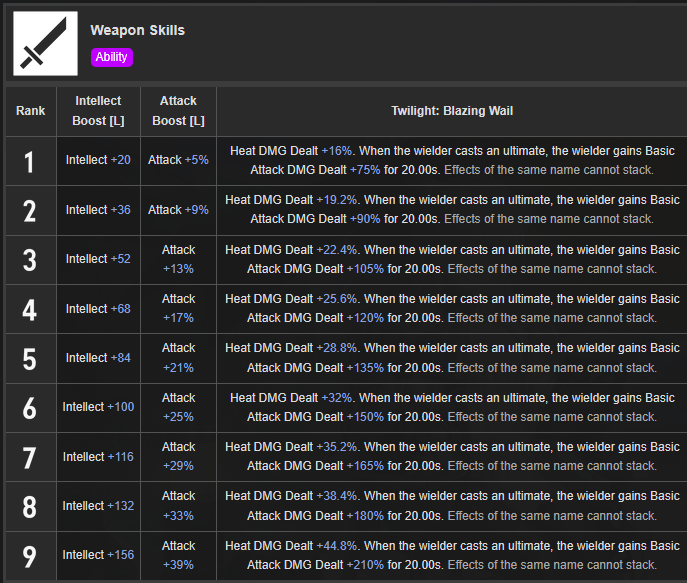Click the Attack +13% cell

coord(178,260)
